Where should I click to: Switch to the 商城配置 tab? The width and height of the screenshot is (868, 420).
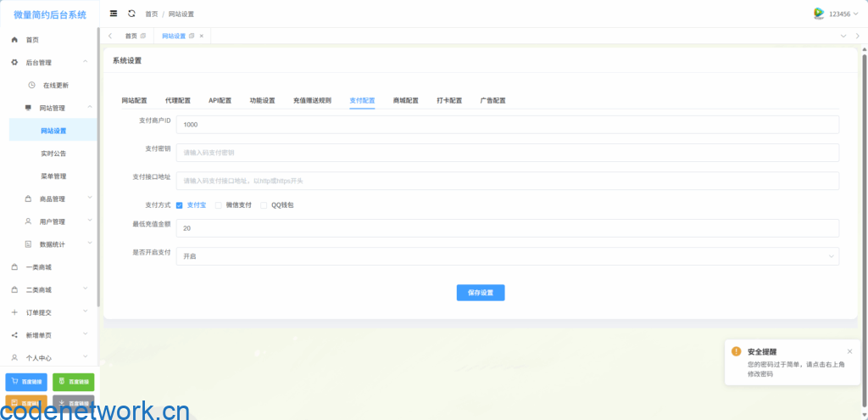405,100
